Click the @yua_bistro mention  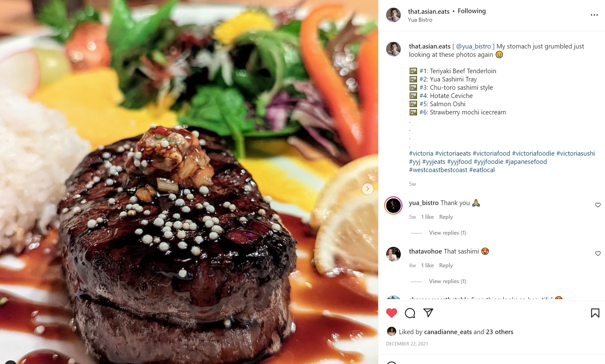pyautogui.click(x=473, y=46)
